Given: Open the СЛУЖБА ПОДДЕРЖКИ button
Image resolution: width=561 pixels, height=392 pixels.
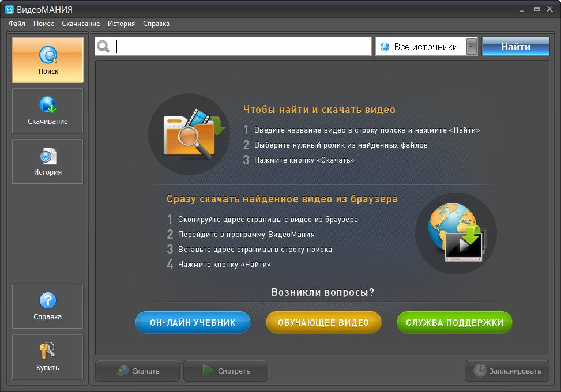Looking at the screenshot, I should pyautogui.click(x=454, y=322).
